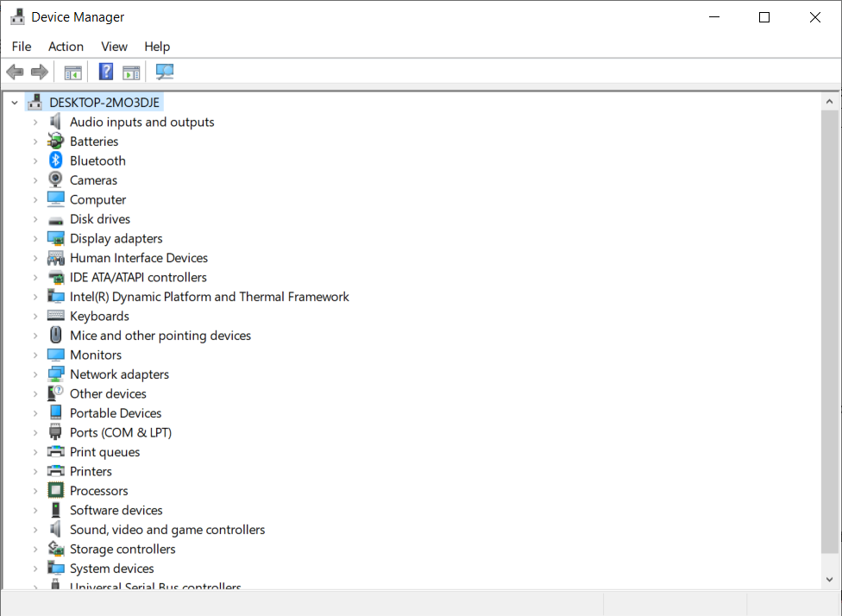Click the scrollbar down arrow

pyautogui.click(x=829, y=580)
